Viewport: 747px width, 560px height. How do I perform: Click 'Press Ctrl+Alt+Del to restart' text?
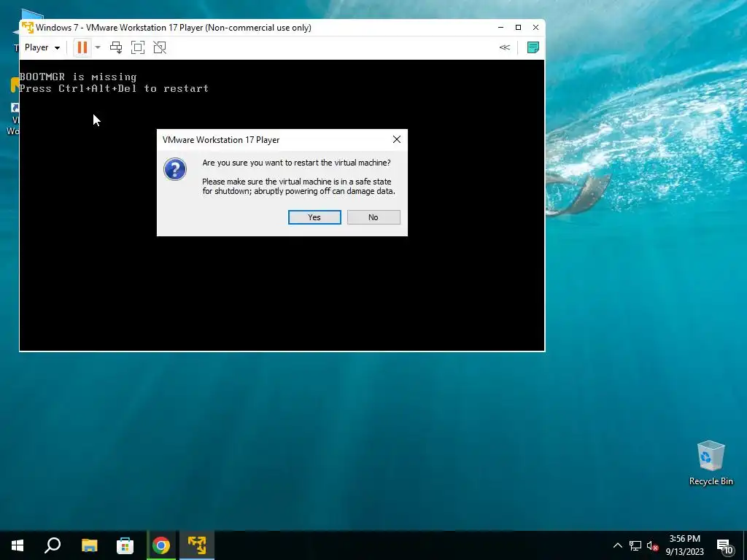point(115,88)
